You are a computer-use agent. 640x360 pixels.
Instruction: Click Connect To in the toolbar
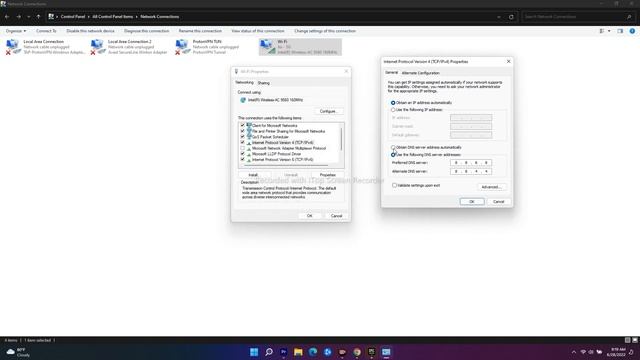[x=46, y=31]
